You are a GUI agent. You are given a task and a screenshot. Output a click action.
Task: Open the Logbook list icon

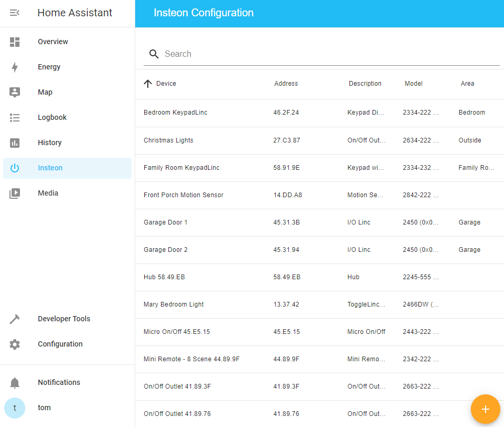[x=15, y=117]
